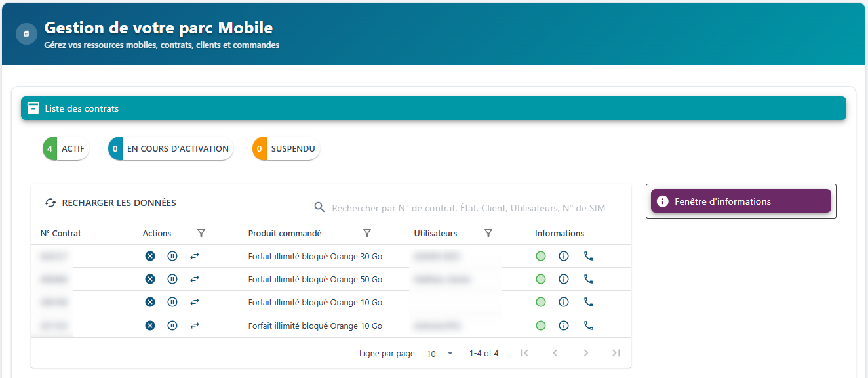Click cancel icon for the 30 Go contract

pyautogui.click(x=150, y=256)
